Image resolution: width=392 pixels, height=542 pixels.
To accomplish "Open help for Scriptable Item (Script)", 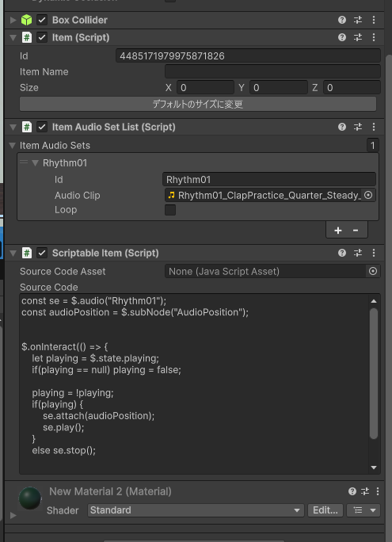I will (342, 253).
